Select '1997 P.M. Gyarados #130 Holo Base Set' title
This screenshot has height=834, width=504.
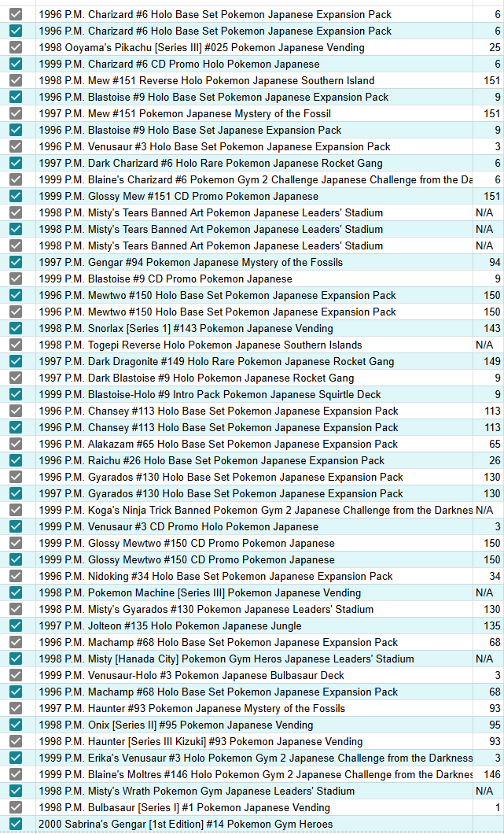(221, 493)
